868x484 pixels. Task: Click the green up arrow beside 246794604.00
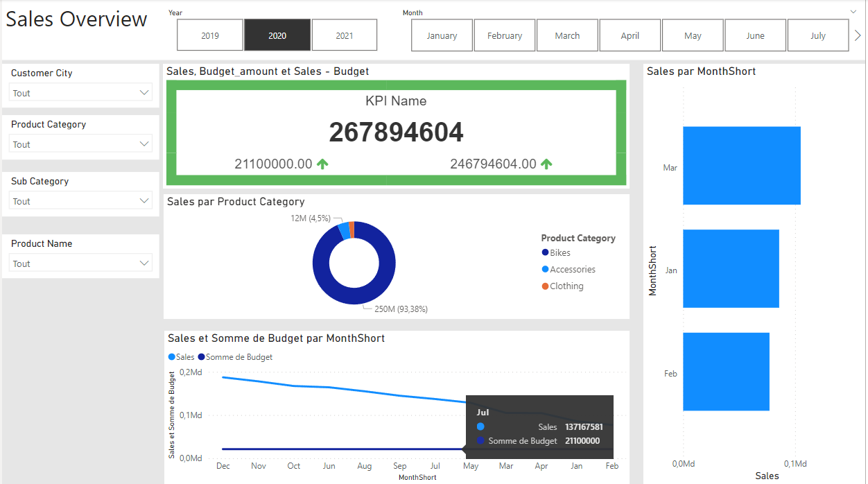click(x=546, y=164)
